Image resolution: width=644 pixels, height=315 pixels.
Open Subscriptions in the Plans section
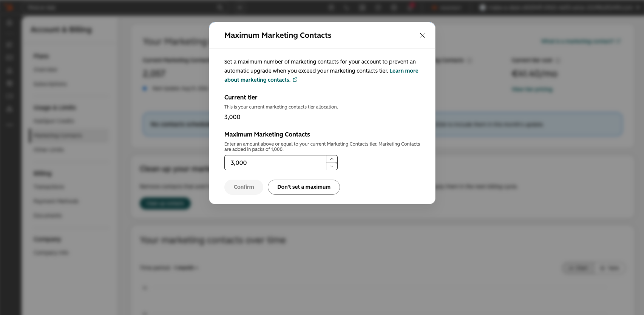(50, 84)
